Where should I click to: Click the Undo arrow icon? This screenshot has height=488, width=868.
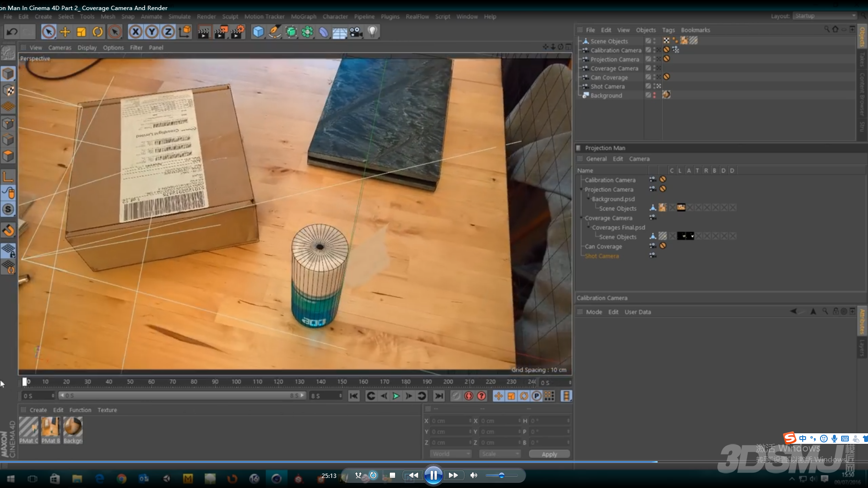[12, 32]
